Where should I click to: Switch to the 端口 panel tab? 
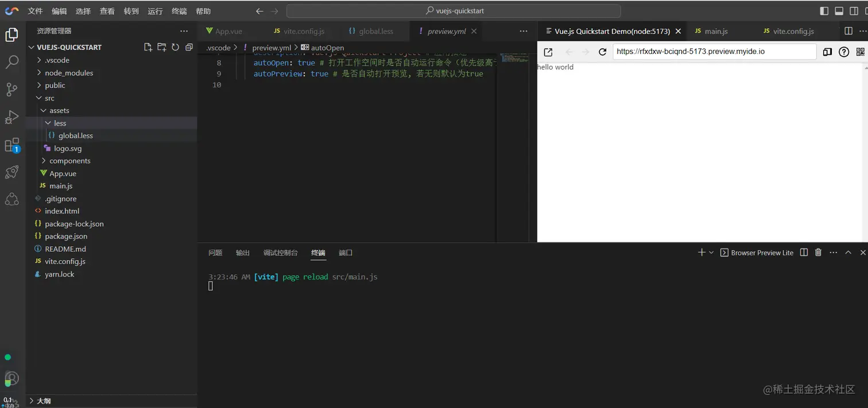pyautogui.click(x=346, y=252)
